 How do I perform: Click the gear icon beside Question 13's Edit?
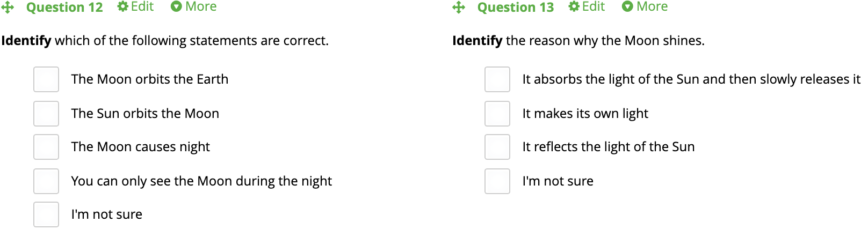point(574,6)
